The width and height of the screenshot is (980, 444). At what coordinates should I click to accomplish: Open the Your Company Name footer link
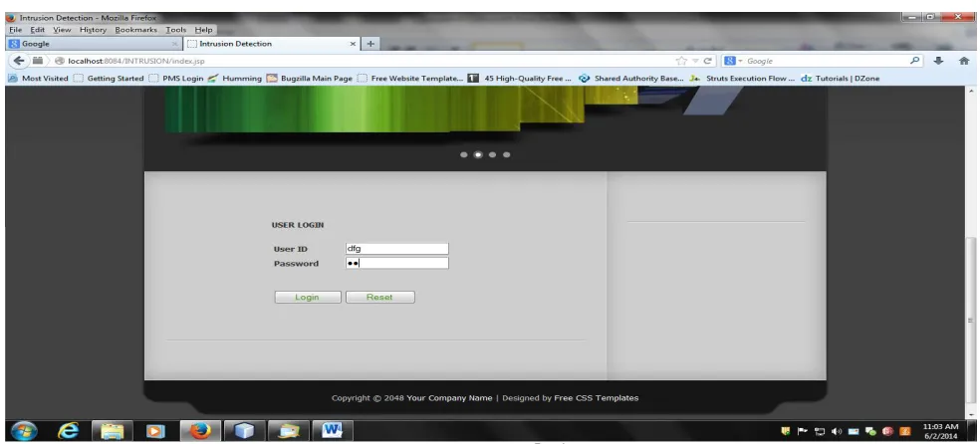coord(449,398)
